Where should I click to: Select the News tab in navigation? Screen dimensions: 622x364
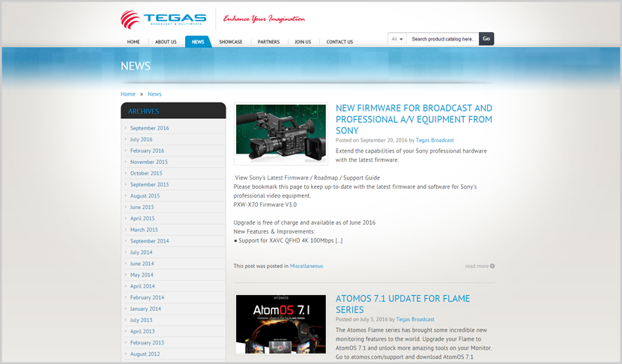[x=198, y=42]
